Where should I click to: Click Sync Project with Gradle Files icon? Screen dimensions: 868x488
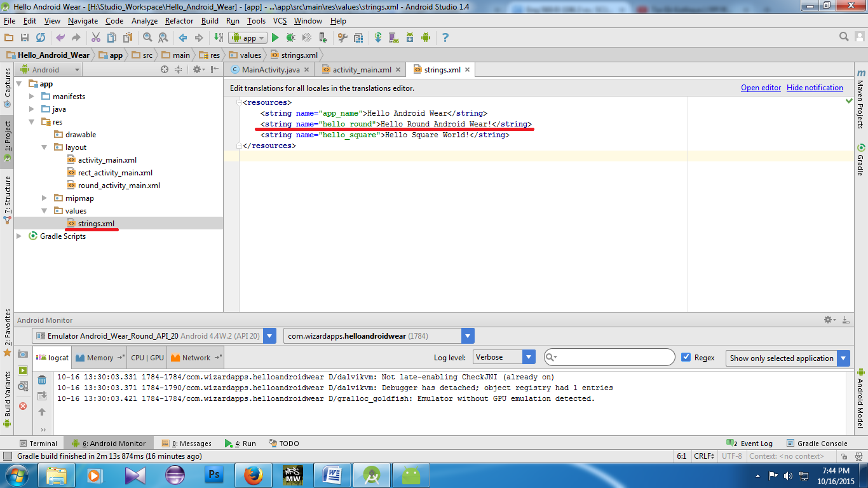(378, 37)
